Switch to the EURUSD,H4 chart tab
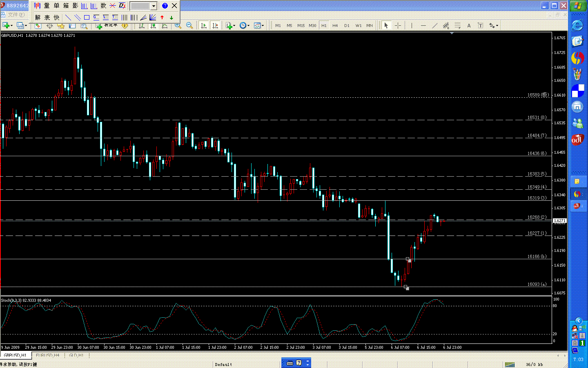This screenshot has height=368, width=588. pyautogui.click(x=47, y=355)
